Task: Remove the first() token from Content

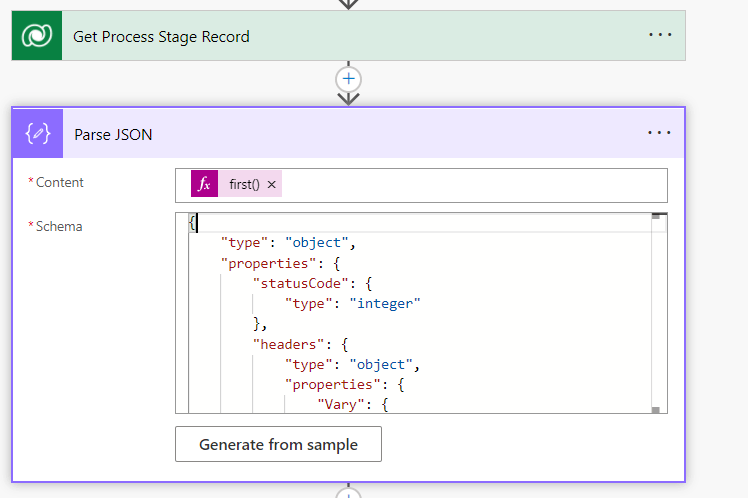Action: coord(272,185)
